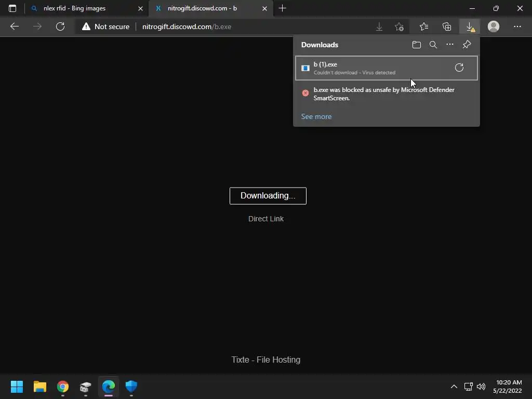The height and width of the screenshot is (399, 532).
Task: Open Edge Settings and more menu
Action: tap(517, 26)
